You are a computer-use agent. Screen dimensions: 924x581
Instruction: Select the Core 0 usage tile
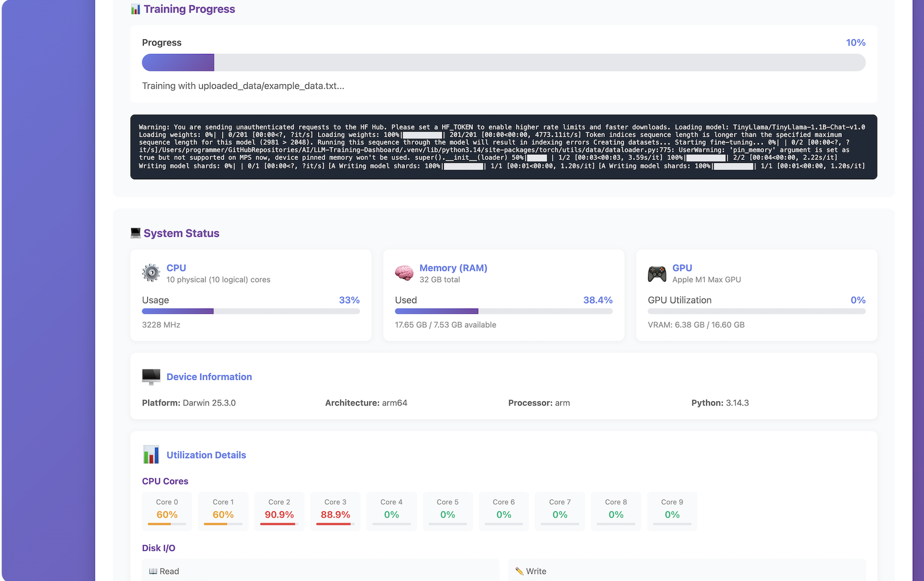point(167,511)
